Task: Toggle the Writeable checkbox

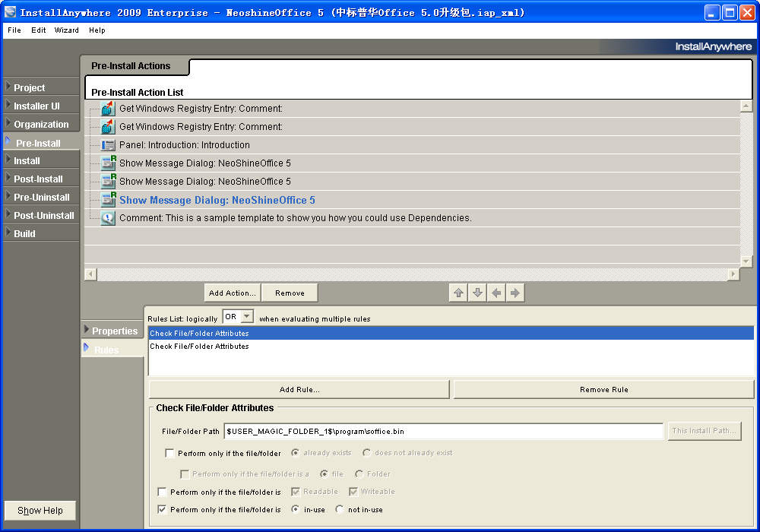Action: [x=353, y=492]
